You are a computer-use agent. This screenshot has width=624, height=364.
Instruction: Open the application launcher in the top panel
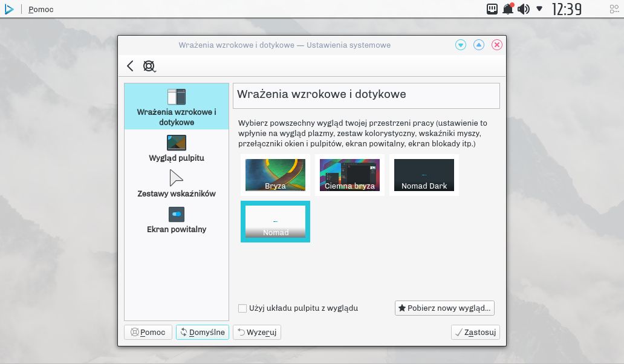[8, 8]
